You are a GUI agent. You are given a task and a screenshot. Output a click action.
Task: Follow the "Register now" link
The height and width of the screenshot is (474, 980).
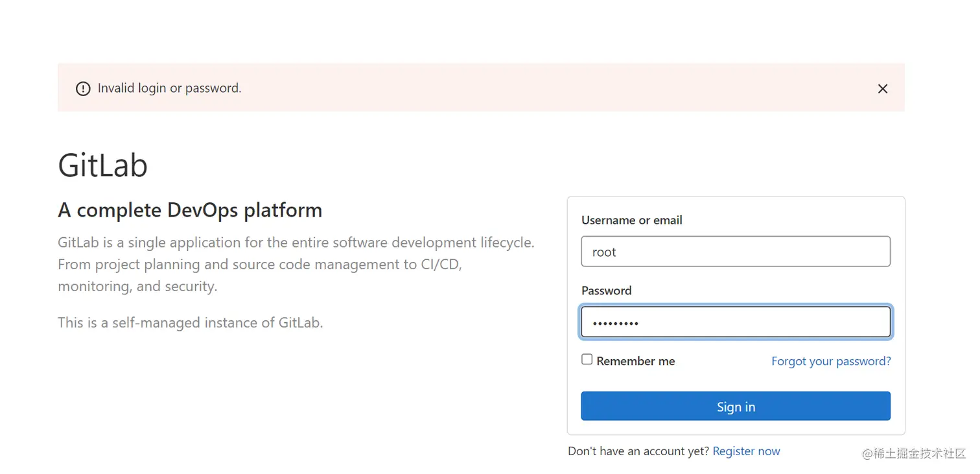pyautogui.click(x=746, y=451)
